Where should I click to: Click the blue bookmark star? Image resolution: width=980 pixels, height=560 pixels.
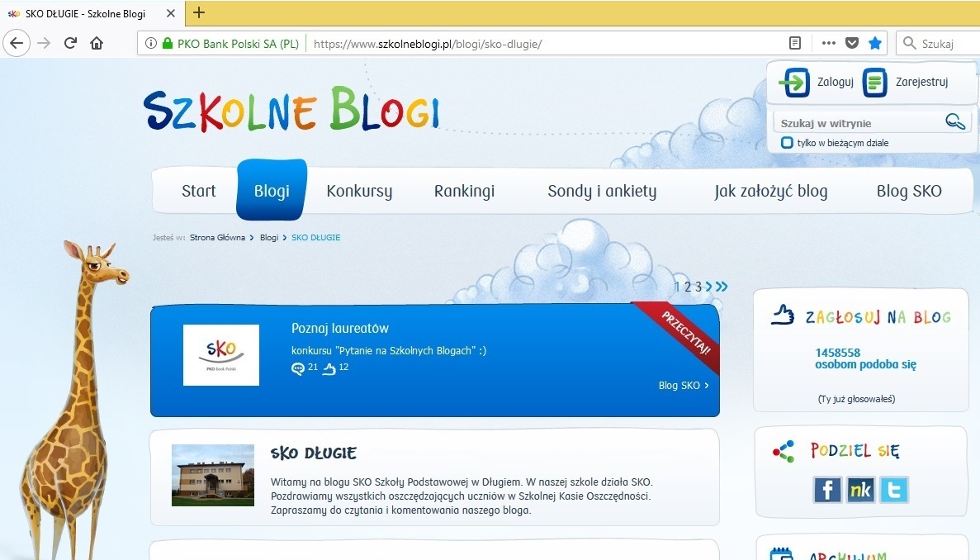(x=875, y=43)
